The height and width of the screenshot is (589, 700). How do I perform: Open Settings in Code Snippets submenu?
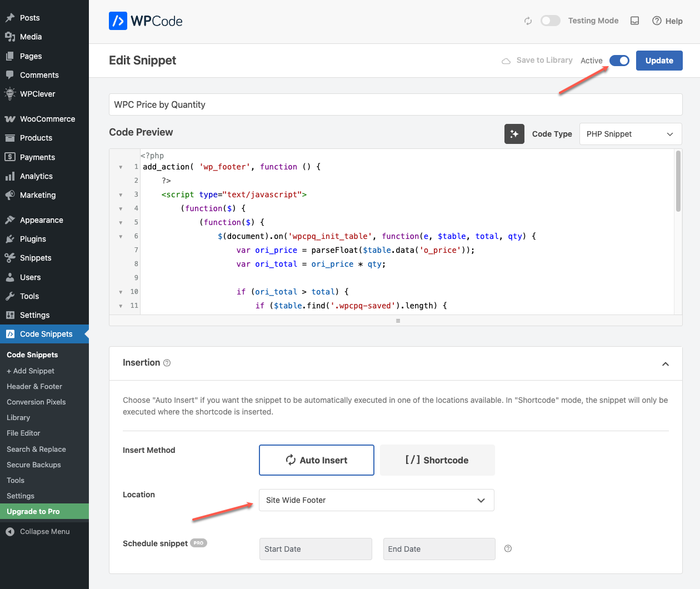tap(21, 496)
